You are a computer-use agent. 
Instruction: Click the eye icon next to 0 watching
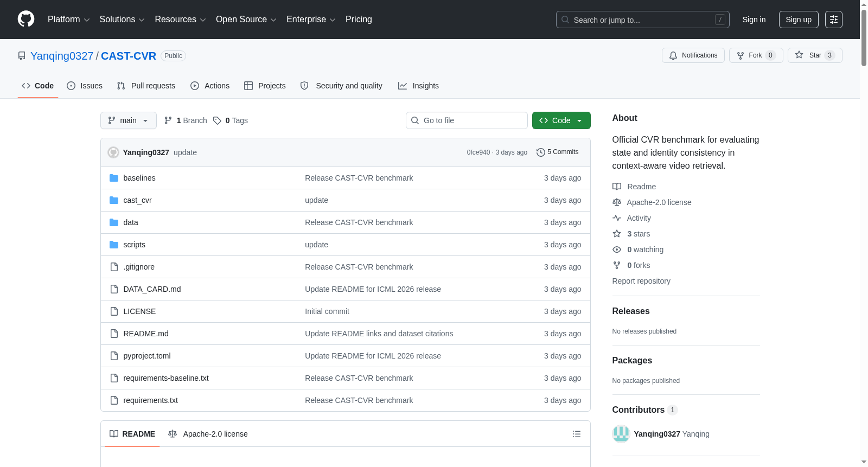[617, 250]
